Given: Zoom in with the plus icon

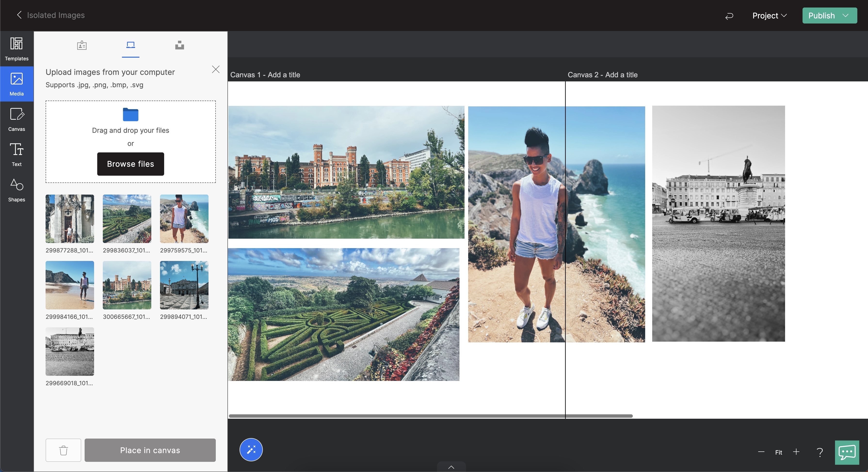Looking at the screenshot, I should pyautogui.click(x=796, y=452).
